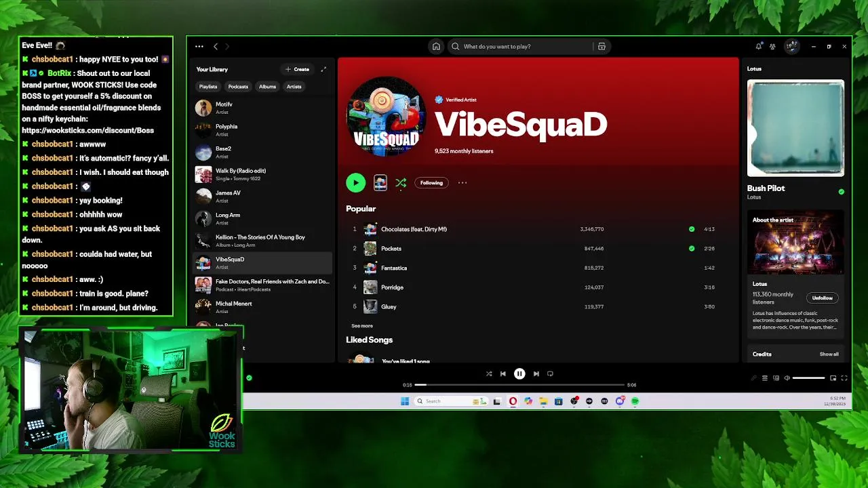Filter library by Artists
This screenshot has height=488, width=868.
click(x=294, y=87)
